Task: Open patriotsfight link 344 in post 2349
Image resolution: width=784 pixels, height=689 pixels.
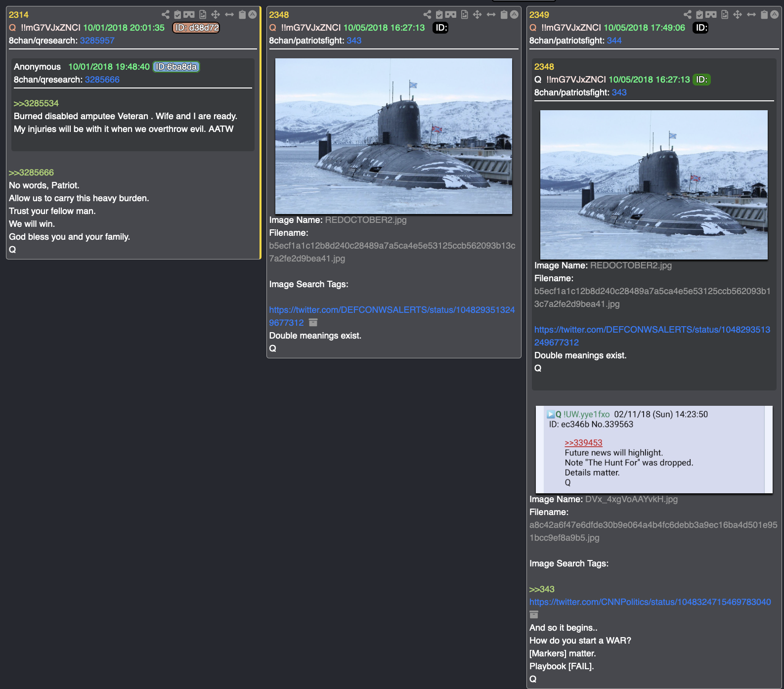Action: pyautogui.click(x=614, y=41)
